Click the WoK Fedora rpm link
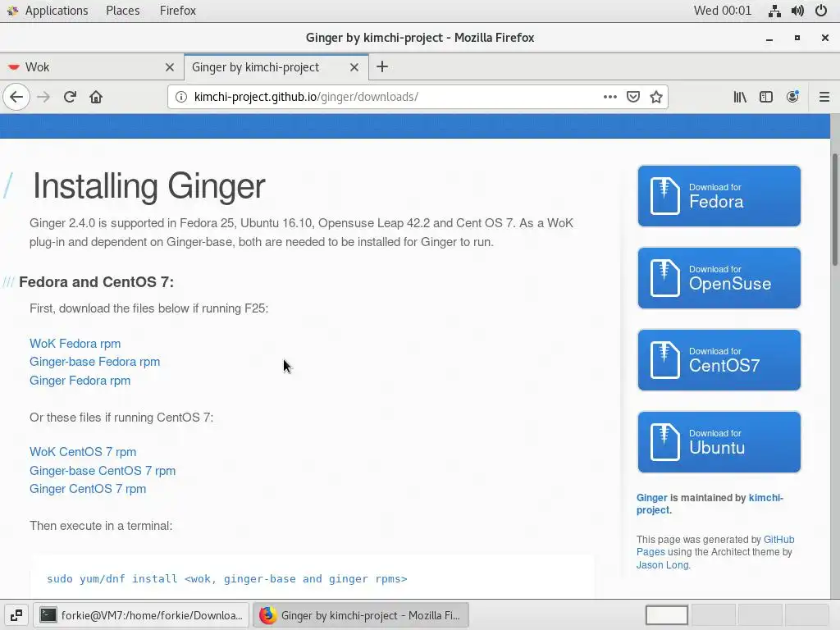 pyautogui.click(x=75, y=344)
